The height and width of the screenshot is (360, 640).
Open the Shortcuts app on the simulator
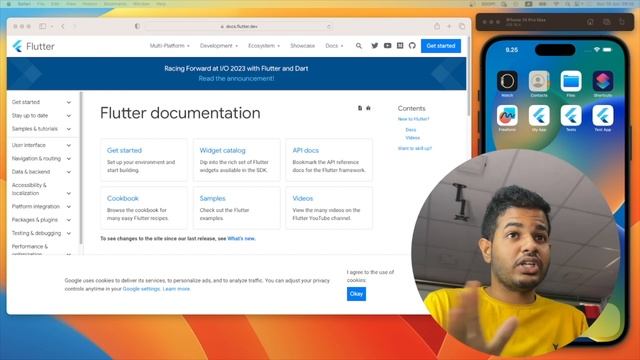pos(603,81)
